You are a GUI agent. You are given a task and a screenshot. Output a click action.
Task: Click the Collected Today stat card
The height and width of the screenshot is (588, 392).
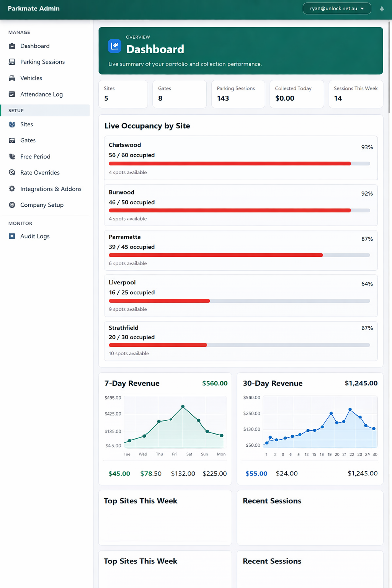click(x=297, y=94)
